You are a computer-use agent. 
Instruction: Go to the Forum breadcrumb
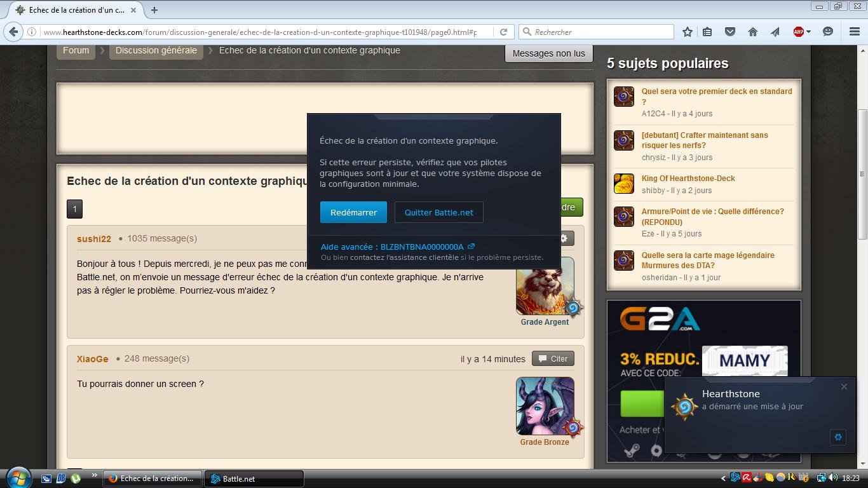point(76,51)
